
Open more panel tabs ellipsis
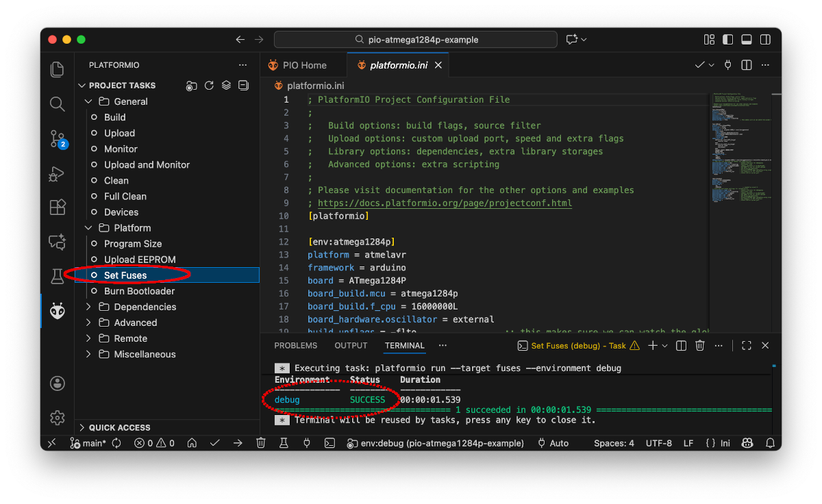tap(443, 346)
